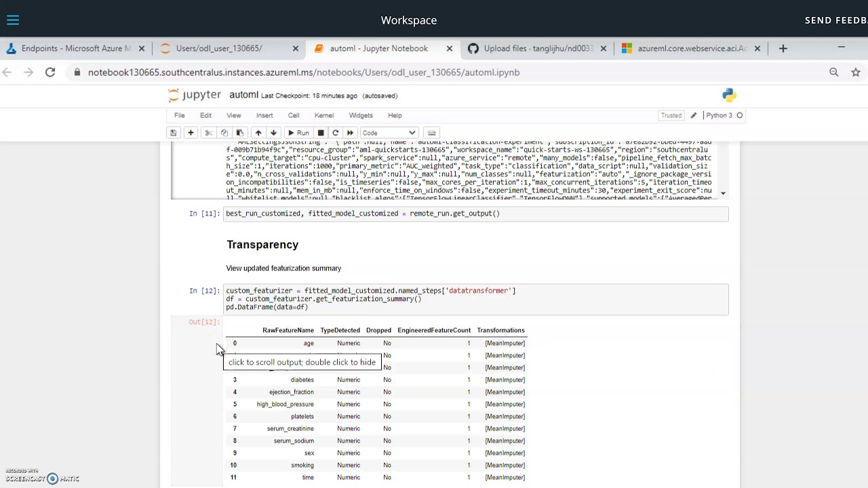
Task: Click the Transparency heading
Action: coord(262,245)
